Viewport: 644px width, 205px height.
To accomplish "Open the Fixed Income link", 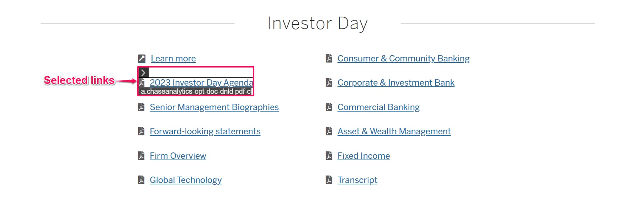I will click(363, 156).
